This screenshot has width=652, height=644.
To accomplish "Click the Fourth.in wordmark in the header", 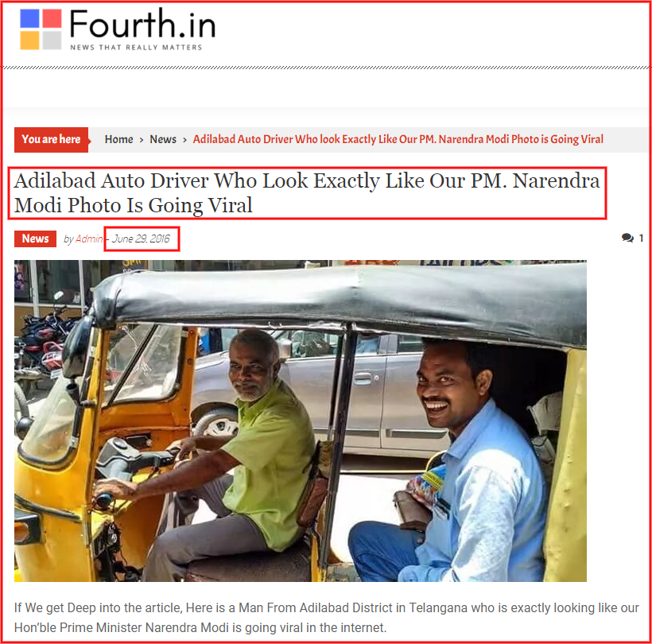I will [x=142, y=24].
